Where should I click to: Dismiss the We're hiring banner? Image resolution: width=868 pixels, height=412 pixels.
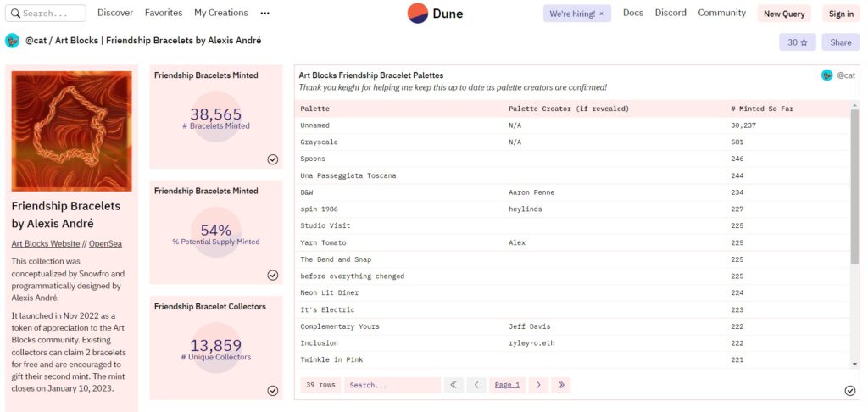[x=602, y=14]
